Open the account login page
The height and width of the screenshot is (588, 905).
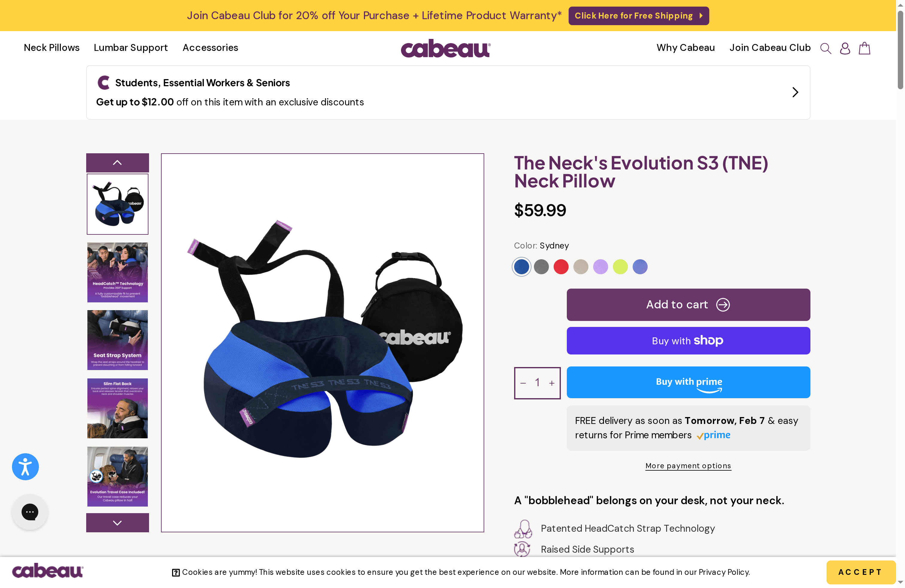(845, 48)
